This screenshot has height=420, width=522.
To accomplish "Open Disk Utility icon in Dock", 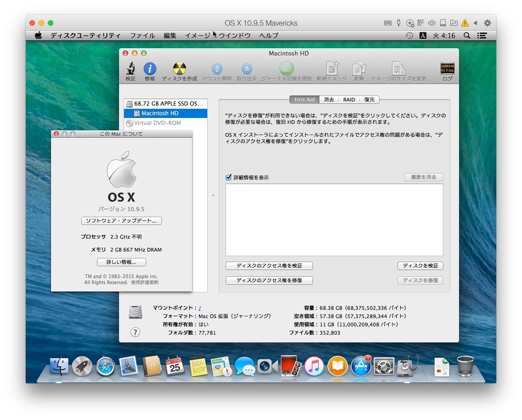I will point(407,366).
